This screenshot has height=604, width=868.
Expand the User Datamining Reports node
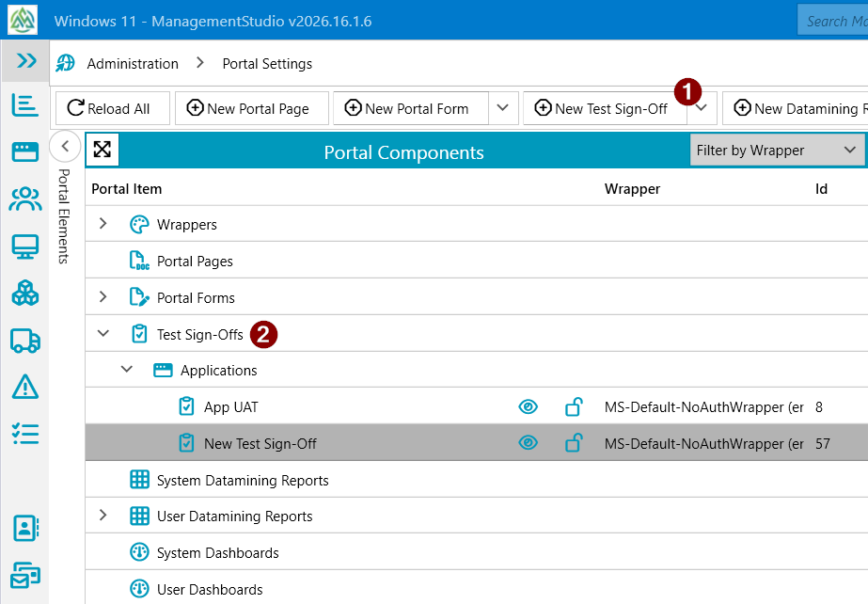point(103,515)
